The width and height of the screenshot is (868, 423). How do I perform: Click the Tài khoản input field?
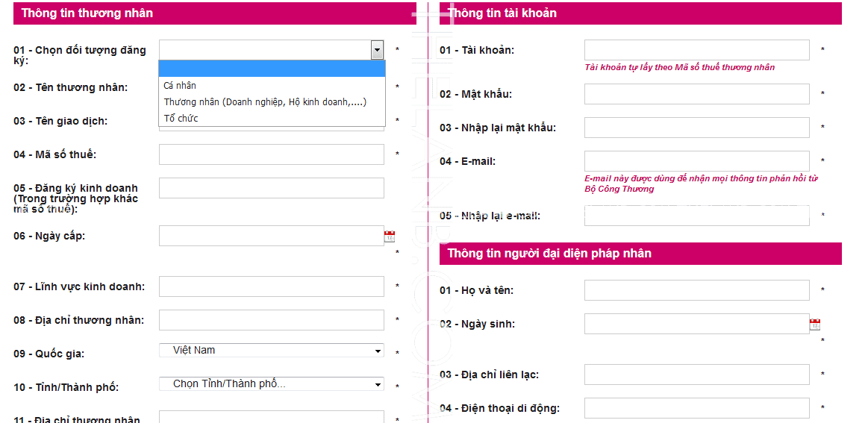point(696,50)
